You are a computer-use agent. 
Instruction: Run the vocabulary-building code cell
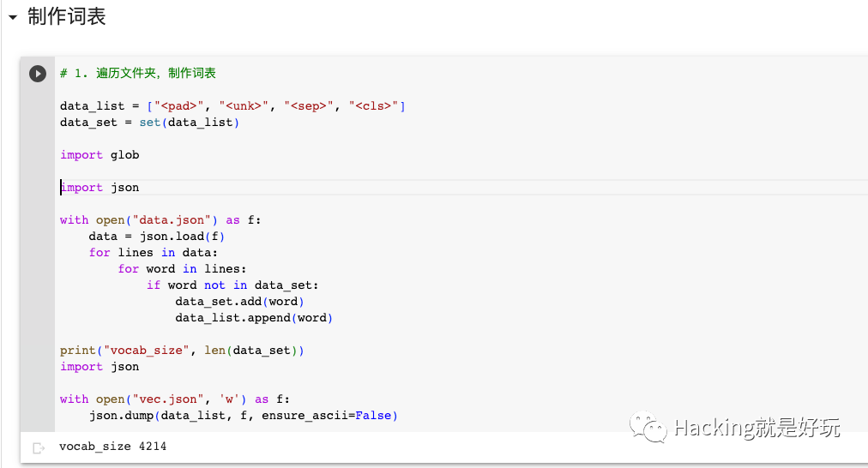point(38,74)
